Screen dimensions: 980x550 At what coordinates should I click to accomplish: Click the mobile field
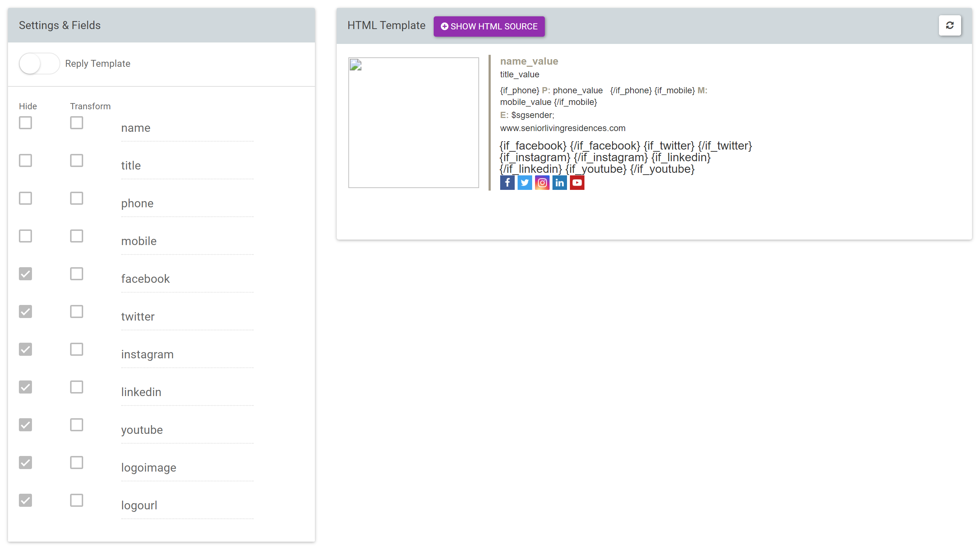coord(187,241)
